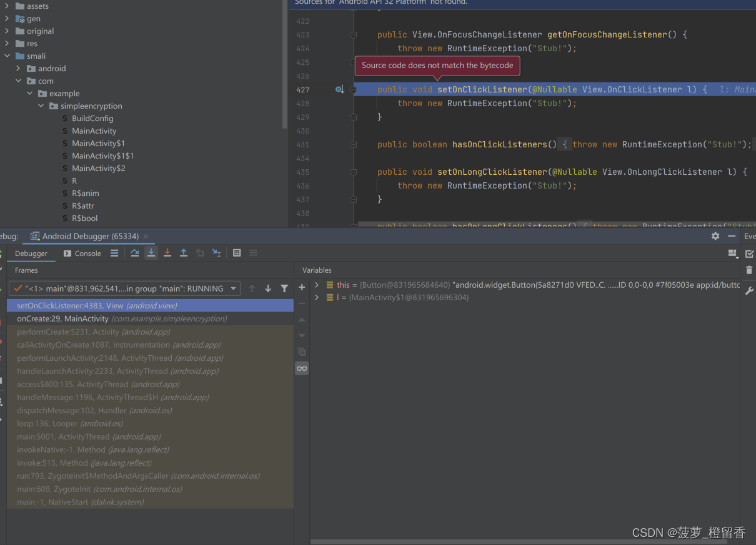Select frame setOnClickListener:4383, View
Viewport: 756px width, 545px height.
pos(150,305)
